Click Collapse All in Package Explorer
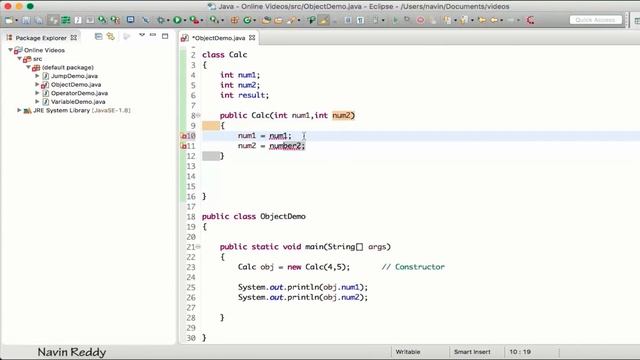The height and width of the screenshot is (360, 640). coord(98,37)
